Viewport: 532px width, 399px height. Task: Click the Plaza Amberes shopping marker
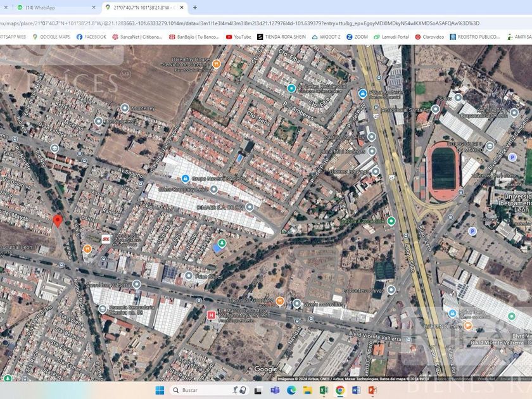tap(362, 93)
